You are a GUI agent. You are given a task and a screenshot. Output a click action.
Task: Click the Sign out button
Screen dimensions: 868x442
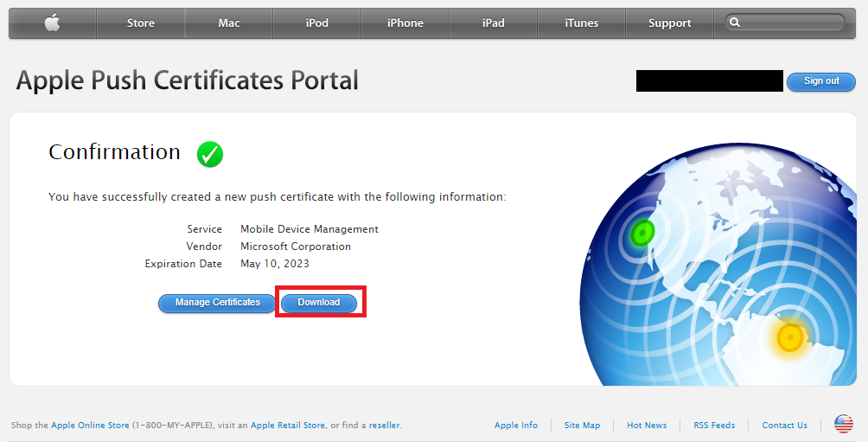click(x=821, y=80)
